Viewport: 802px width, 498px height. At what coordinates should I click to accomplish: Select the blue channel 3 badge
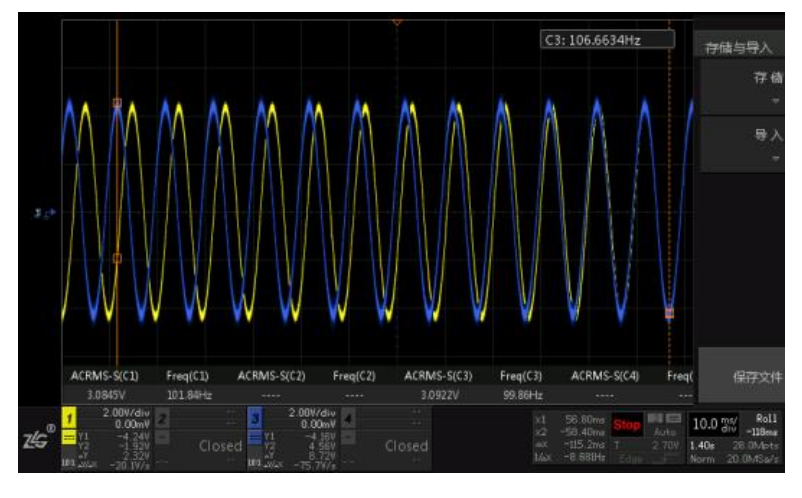pos(254,415)
